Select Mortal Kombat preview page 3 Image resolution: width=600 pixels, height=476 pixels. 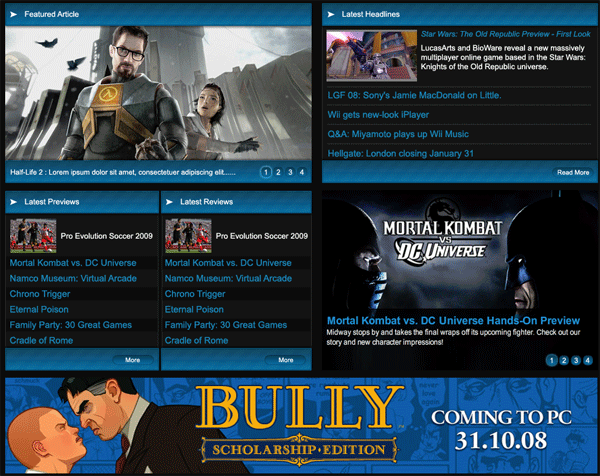coord(576,360)
